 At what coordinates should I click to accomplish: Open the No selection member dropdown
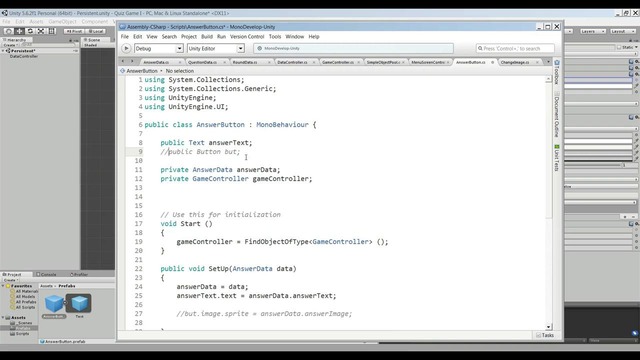coord(180,71)
